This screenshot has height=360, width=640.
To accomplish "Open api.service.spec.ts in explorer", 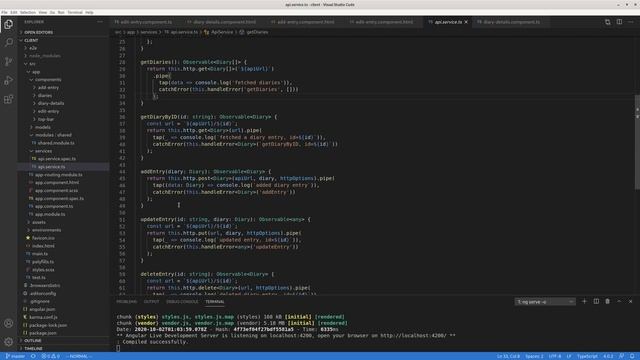I will pyautogui.click(x=56, y=159).
